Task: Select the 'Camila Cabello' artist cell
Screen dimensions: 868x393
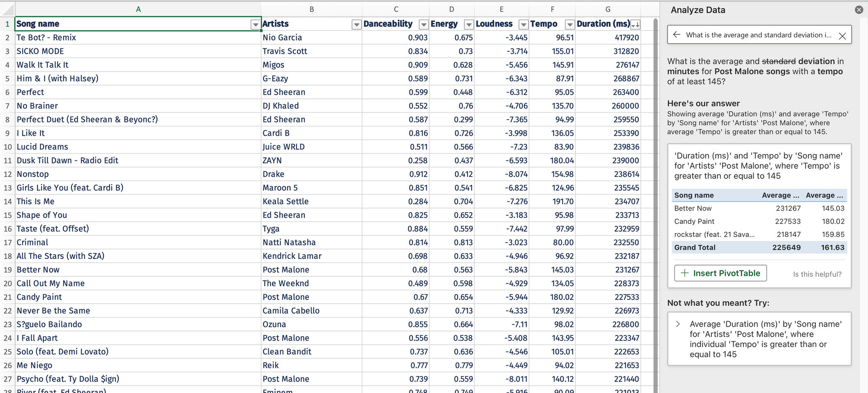Action: click(312, 311)
